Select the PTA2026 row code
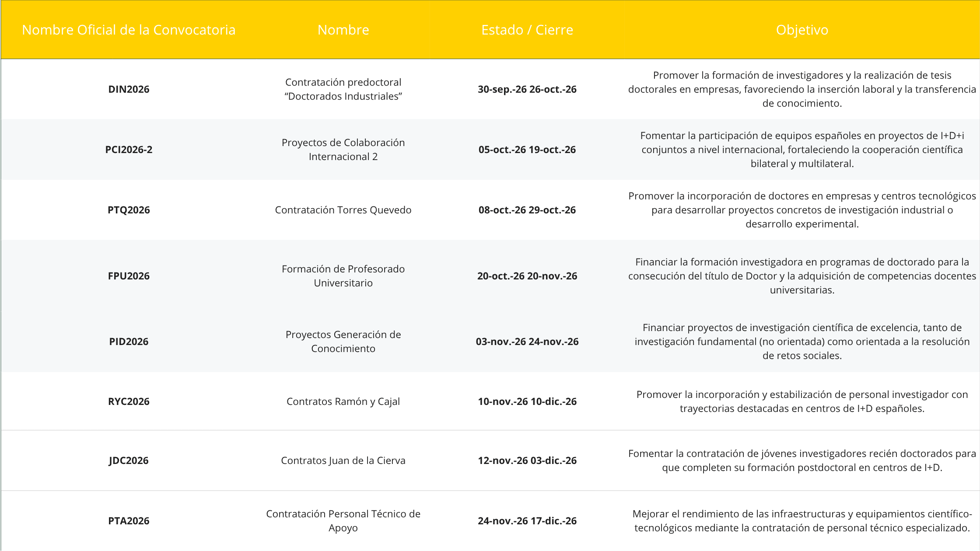This screenshot has height=551, width=980. pos(129,521)
